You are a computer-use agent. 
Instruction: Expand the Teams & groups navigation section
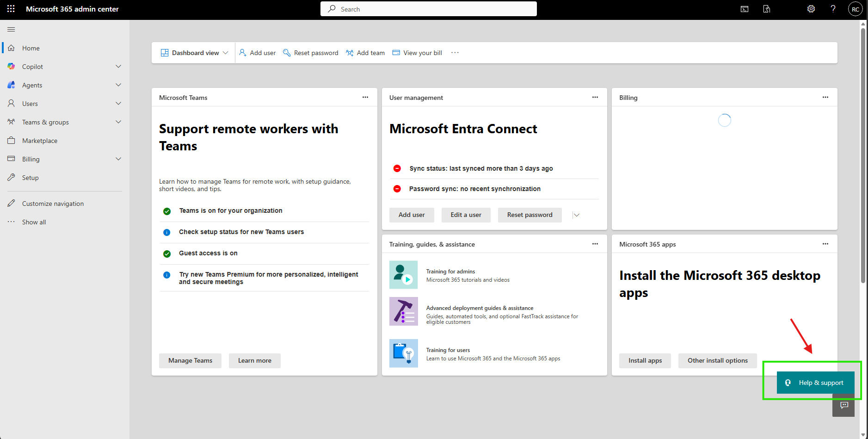[118, 122]
